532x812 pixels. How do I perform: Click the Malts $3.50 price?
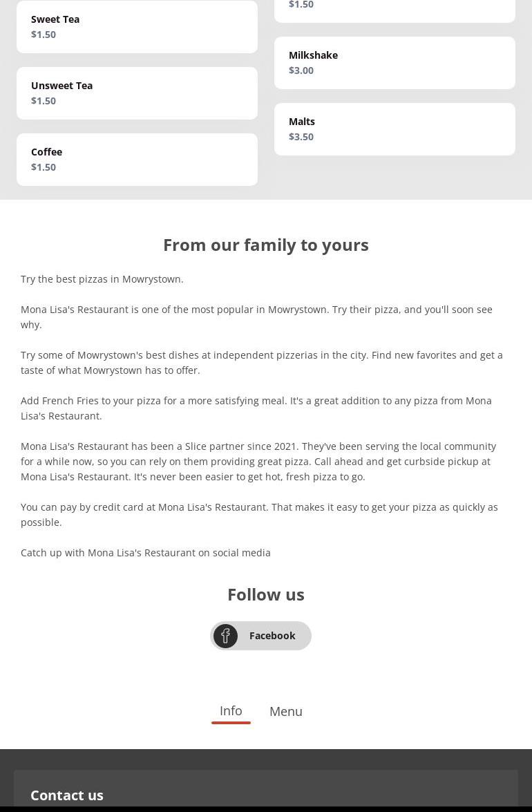[301, 137]
